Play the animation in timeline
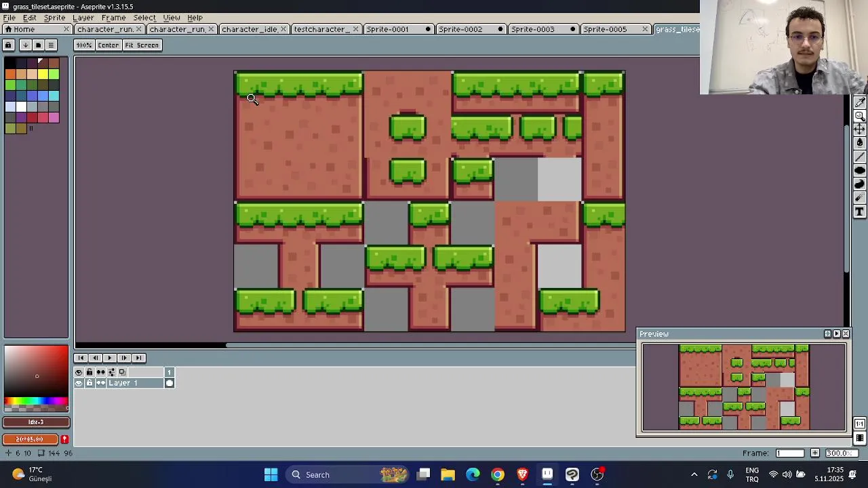868x488 pixels. point(109,358)
